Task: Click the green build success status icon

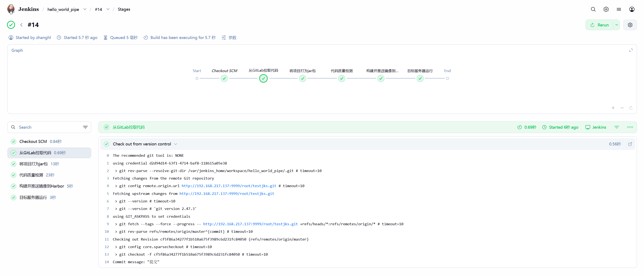Action: pos(11,25)
